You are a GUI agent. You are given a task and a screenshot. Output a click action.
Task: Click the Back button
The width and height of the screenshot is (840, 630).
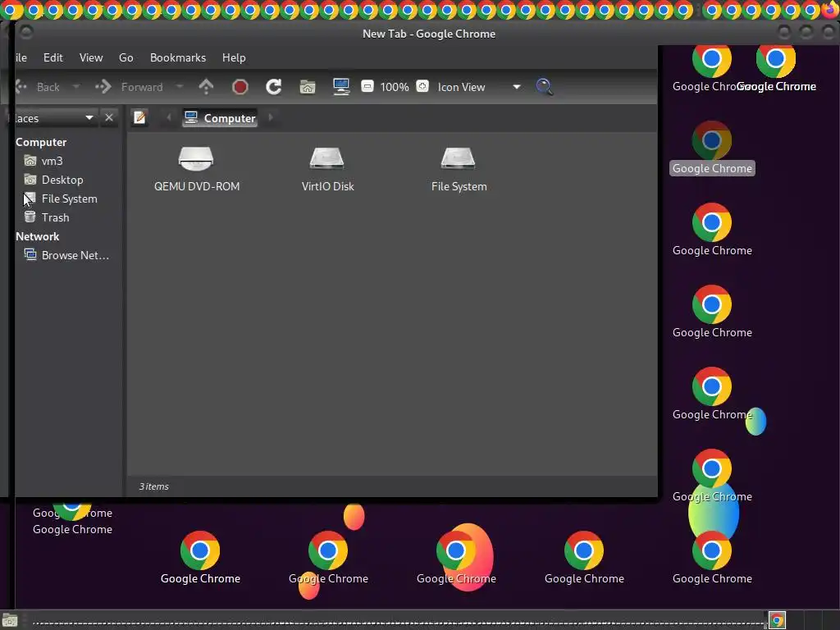pos(38,87)
